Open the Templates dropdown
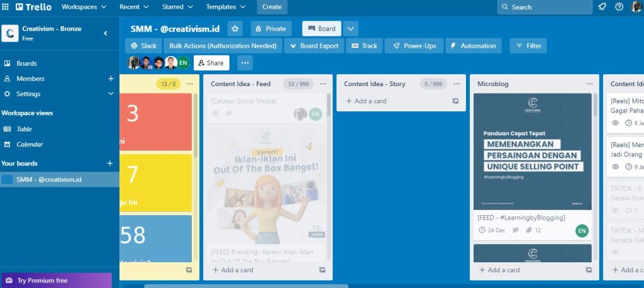The image size is (644, 288). [226, 7]
